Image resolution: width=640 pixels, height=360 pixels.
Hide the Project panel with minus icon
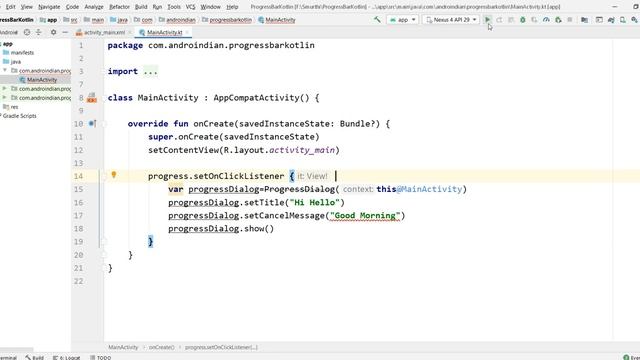click(65, 32)
